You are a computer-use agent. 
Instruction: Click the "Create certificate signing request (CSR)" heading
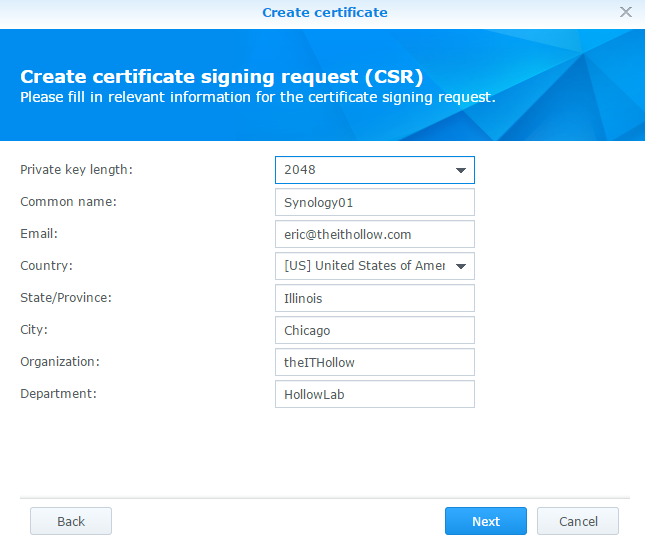click(x=222, y=77)
